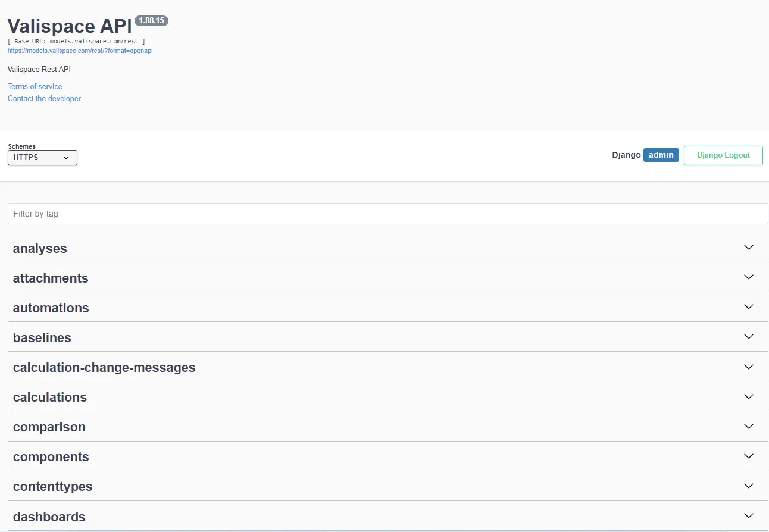The height and width of the screenshot is (532, 769).
Task: Open the openapi format URL link
Action: (80, 51)
